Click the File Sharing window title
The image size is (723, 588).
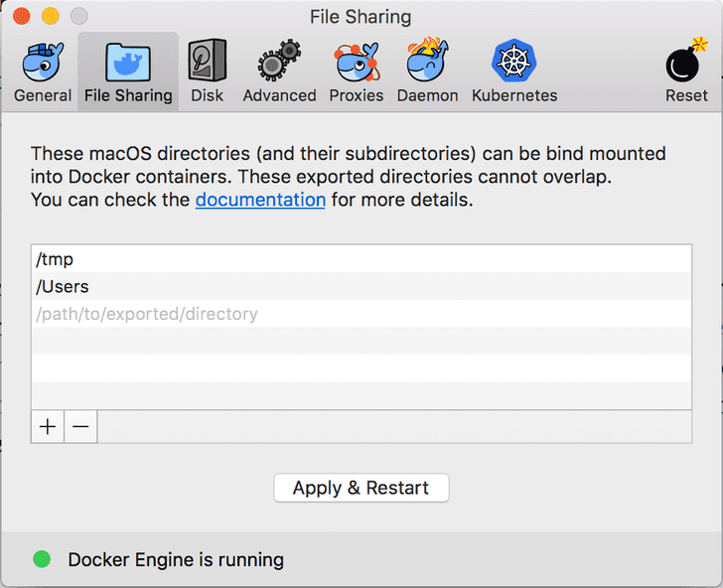361,17
